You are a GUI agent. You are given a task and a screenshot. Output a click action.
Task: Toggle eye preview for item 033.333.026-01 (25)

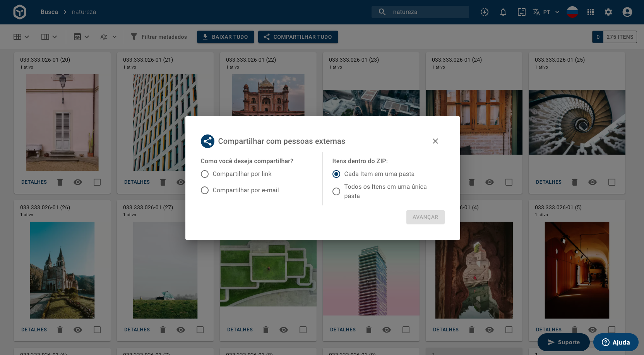pos(593,182)
